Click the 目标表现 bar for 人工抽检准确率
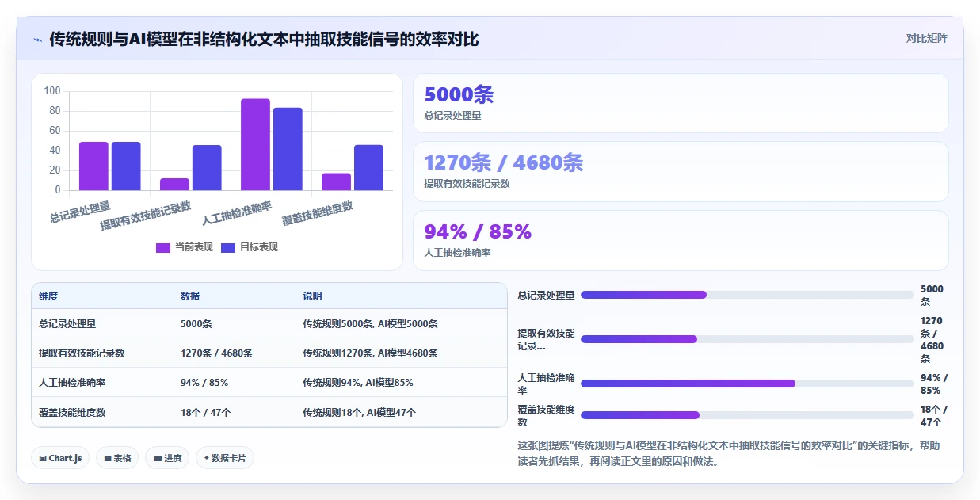The image size is (980, 500). pyautogui.click(x=288, y=149)
